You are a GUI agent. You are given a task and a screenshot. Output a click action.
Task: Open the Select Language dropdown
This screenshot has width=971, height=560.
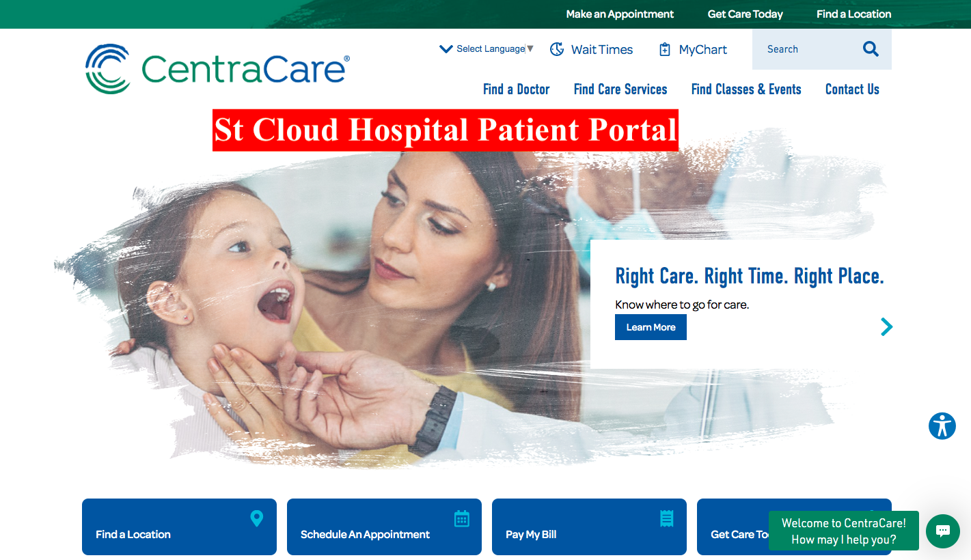pyautogui.click(x=495, y=49)
